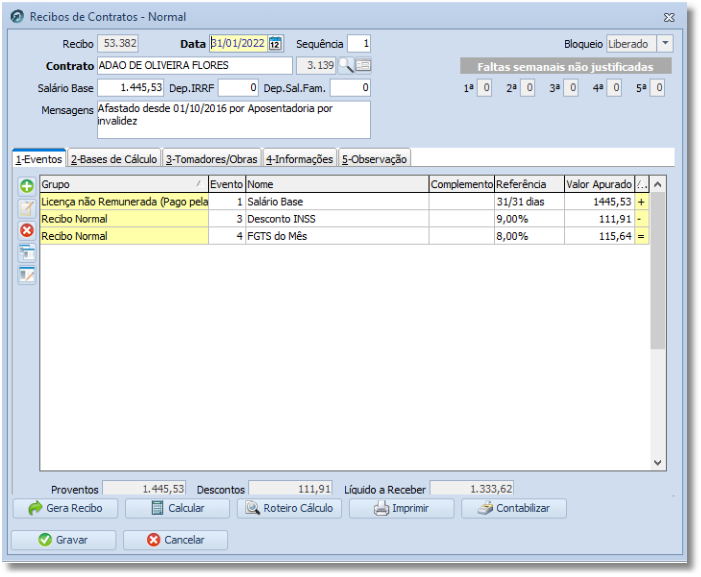
Task: Click the contract code field 3.139
Action: (316, 66)
